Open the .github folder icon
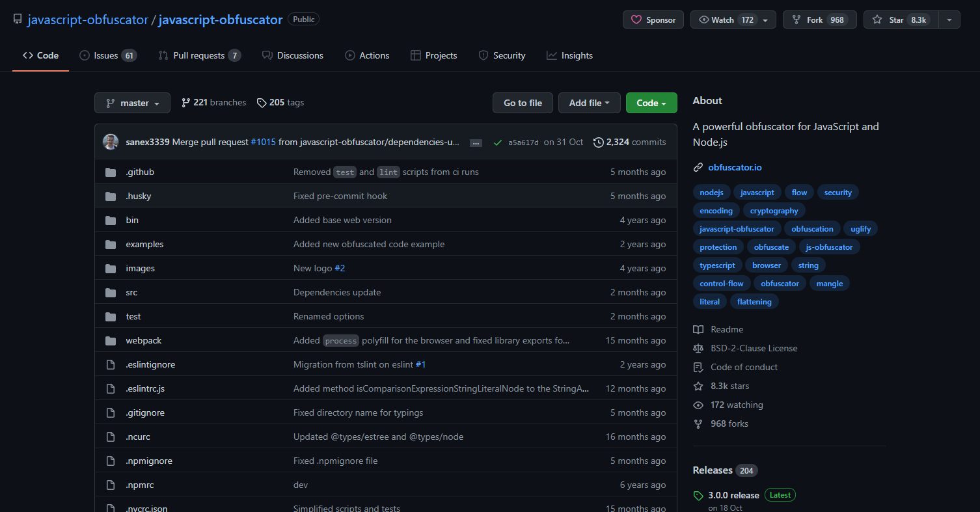 tap(111, 172)
